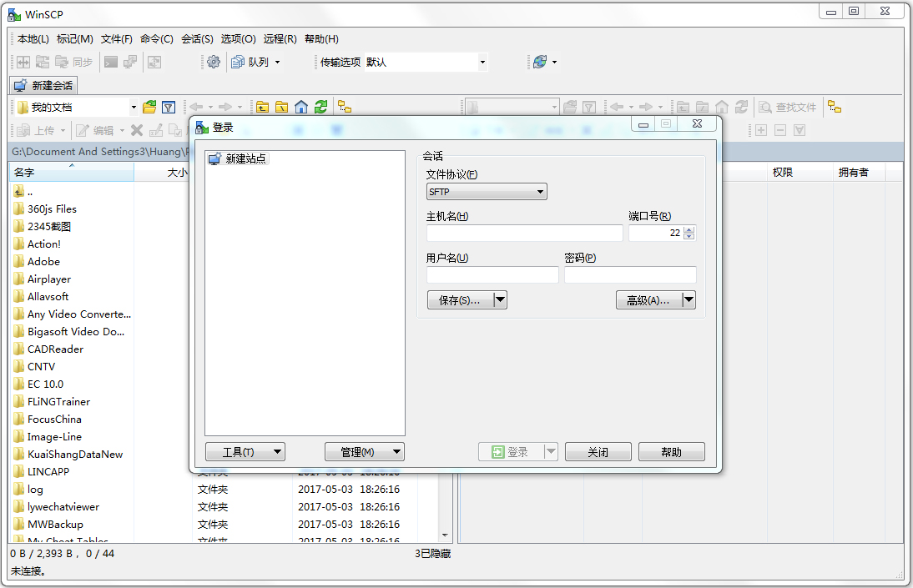Click the 3已隐藏 hidden files status text
Viewport: 913px width, 588px height.
(432, 554)
